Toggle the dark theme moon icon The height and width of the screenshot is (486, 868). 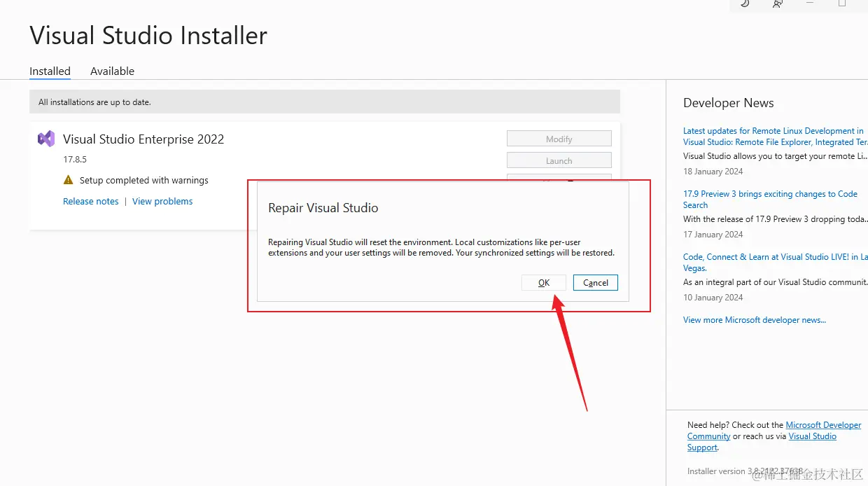tap(745, 4)
